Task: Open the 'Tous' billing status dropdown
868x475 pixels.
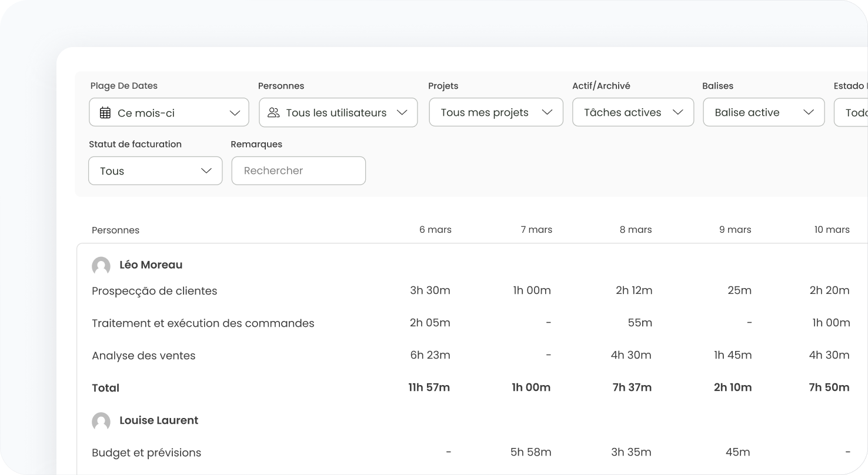Action: pos(155,171)
